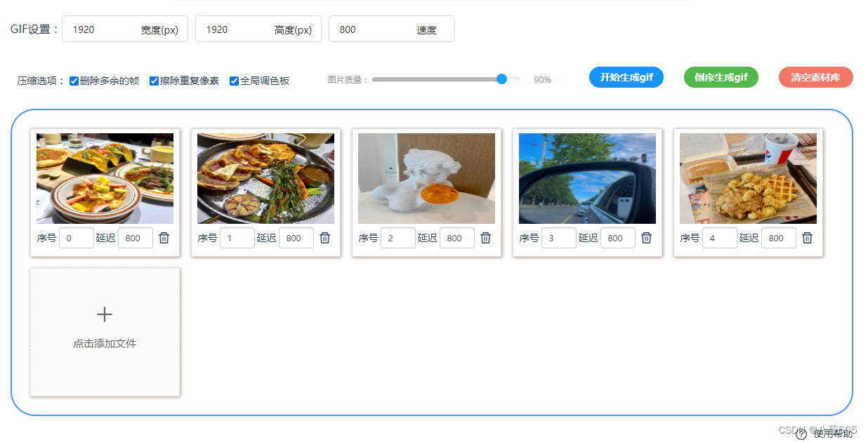This screenshot has height=442, width=868.
Task: Remove the statue image via trash icon
Action: pyautogui.click(x=485, y=238)
